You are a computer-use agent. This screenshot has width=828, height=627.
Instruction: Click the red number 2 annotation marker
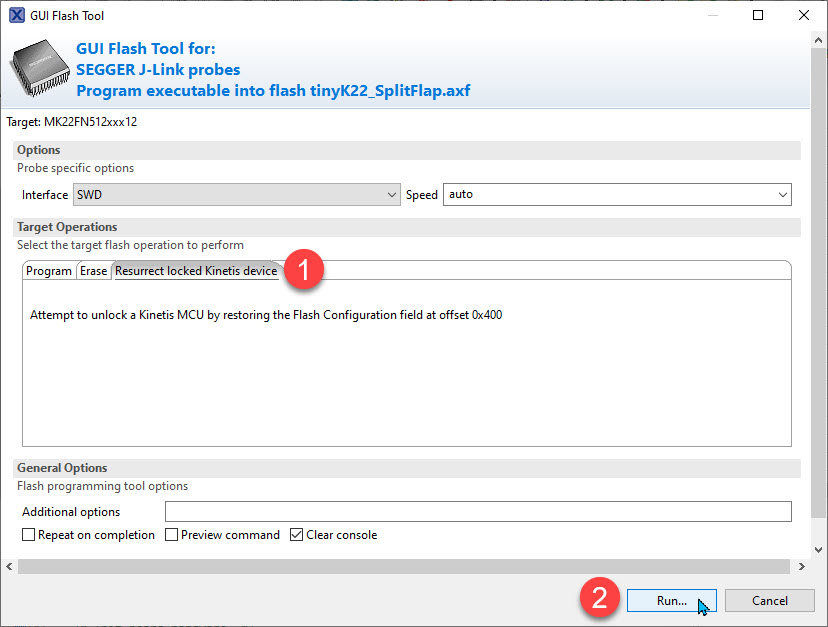[x=599, y=600]
